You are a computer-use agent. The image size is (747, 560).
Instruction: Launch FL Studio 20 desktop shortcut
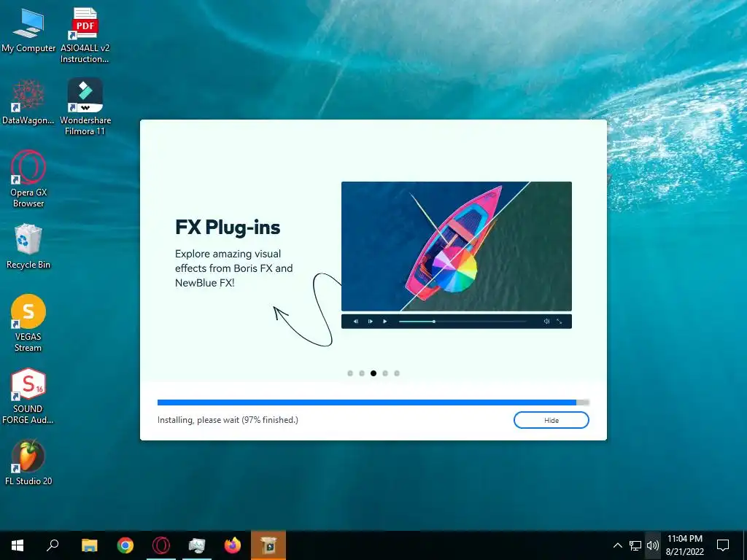click(28, 463)
